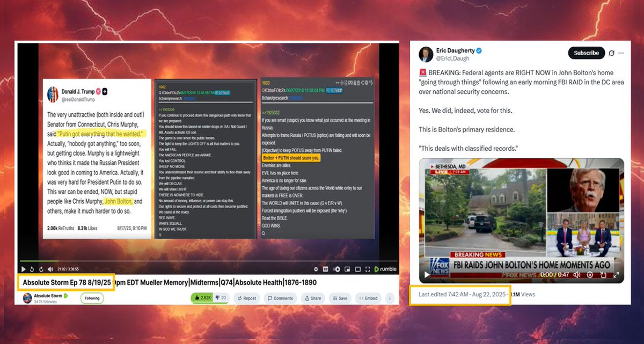Click the Grok icon beside Subscribe
The height and width of the screenshot is (344, 644).
click(x=611, y=53)
